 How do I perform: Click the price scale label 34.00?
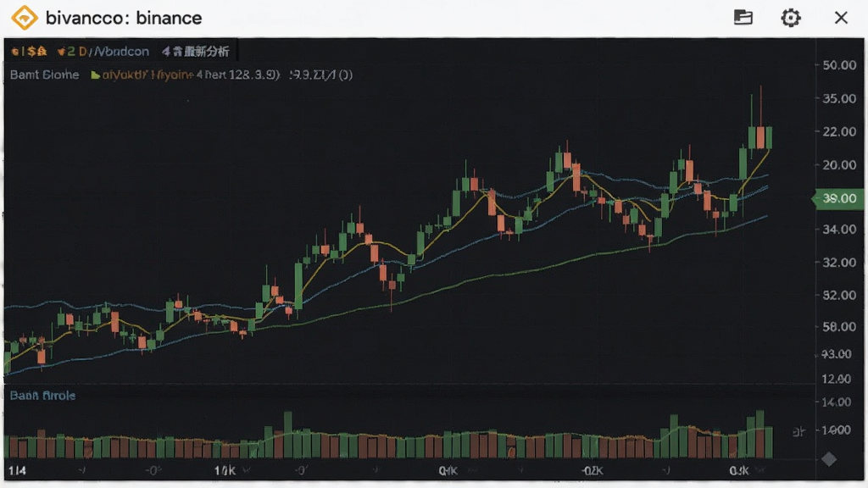(x=839, y=229)
